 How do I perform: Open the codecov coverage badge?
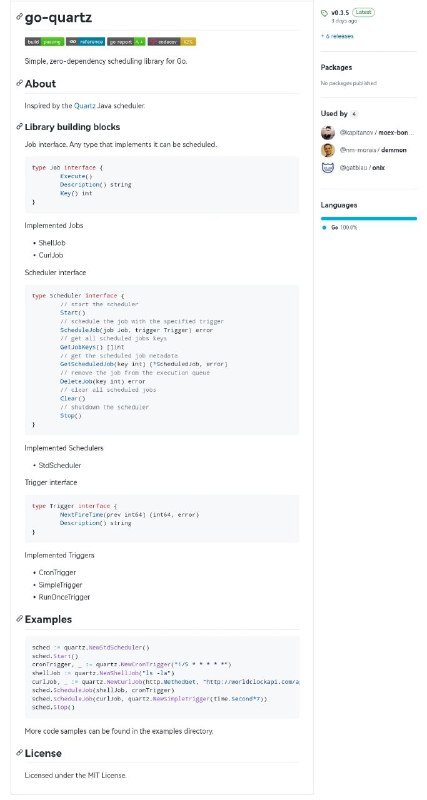172,42
